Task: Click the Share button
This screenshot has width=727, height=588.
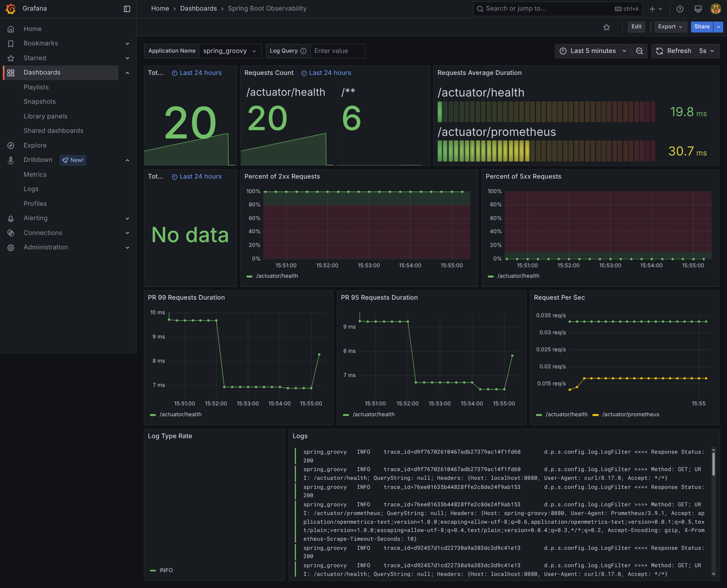Action: point(702,27)
